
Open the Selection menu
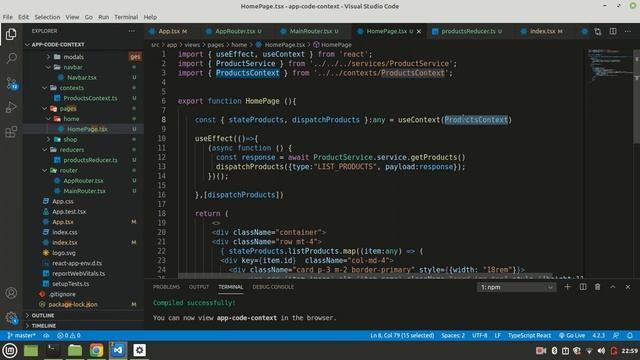coord(47,17)
